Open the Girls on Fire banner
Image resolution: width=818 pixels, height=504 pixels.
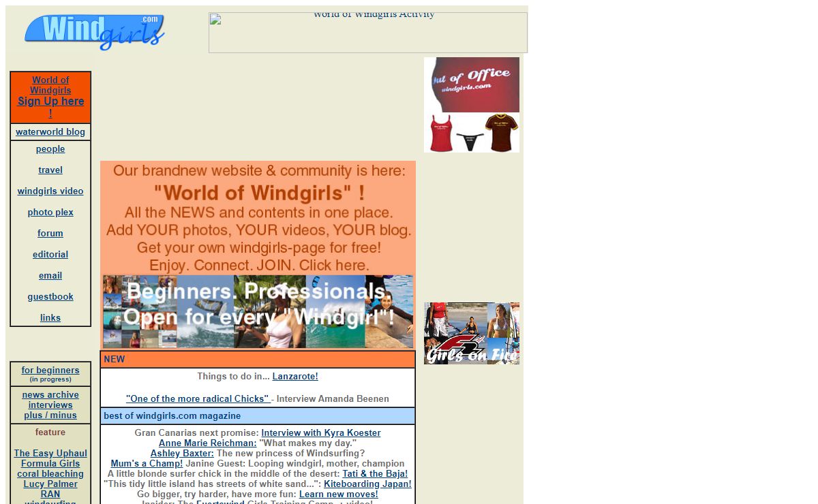(x=472, y=334)
